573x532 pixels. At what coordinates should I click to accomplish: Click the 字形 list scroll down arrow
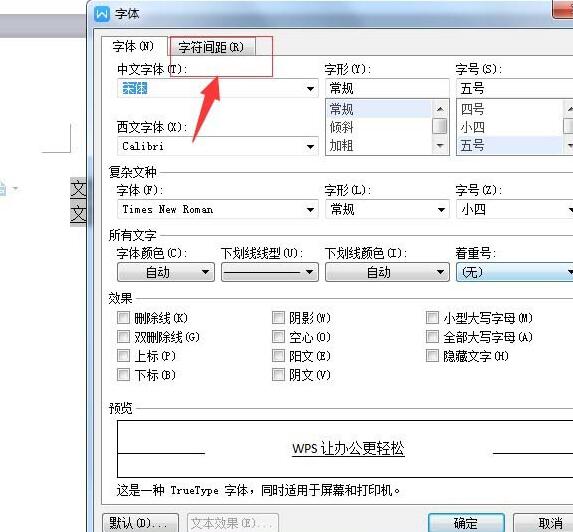440,146
